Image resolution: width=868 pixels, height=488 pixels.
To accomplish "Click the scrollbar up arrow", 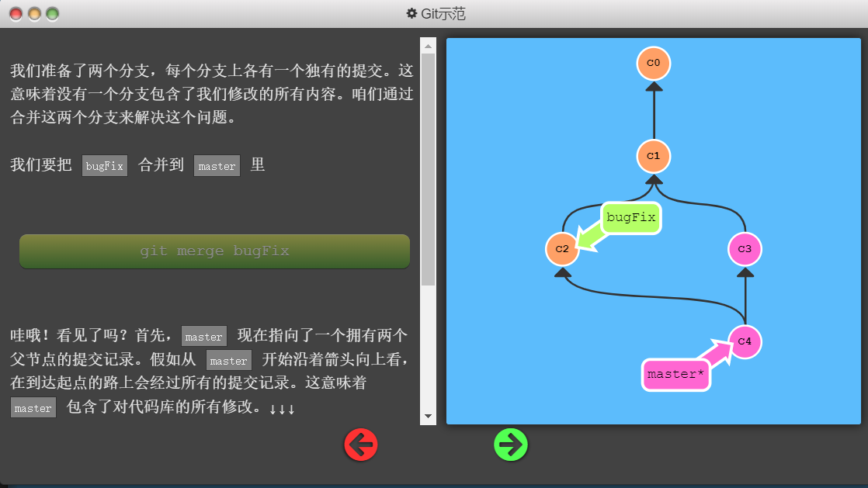I will 428,46.
